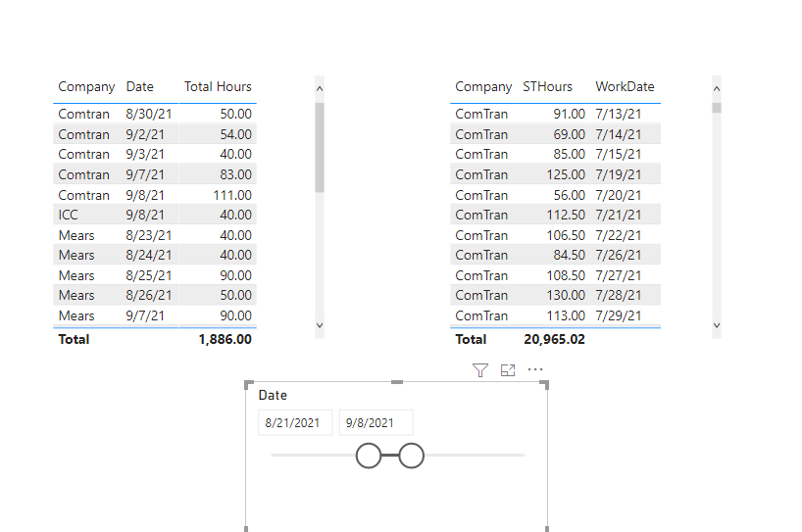The image size is (802, 532).
Task: Edit the end date field 9/8/2021
Action: 376,422
